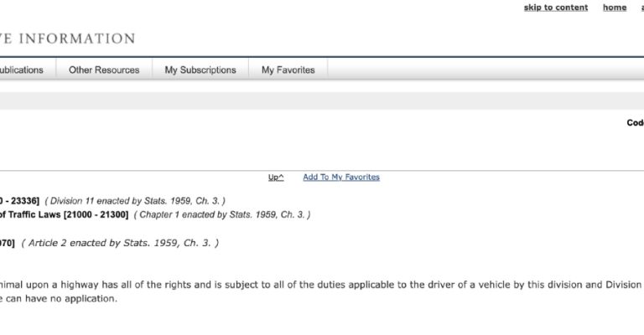Switch to My Subscriptions tab
The width and height of the screenshot is (644, 335).
200,70
